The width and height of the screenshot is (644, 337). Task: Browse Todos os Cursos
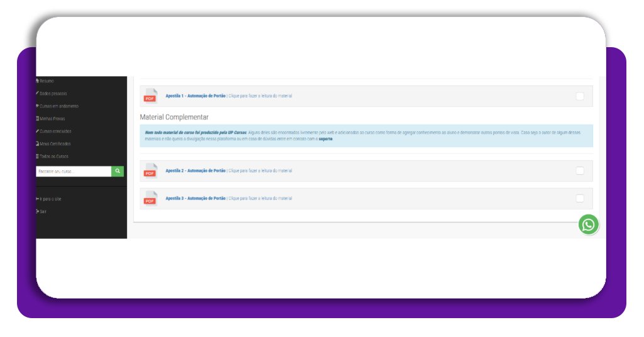53,156
